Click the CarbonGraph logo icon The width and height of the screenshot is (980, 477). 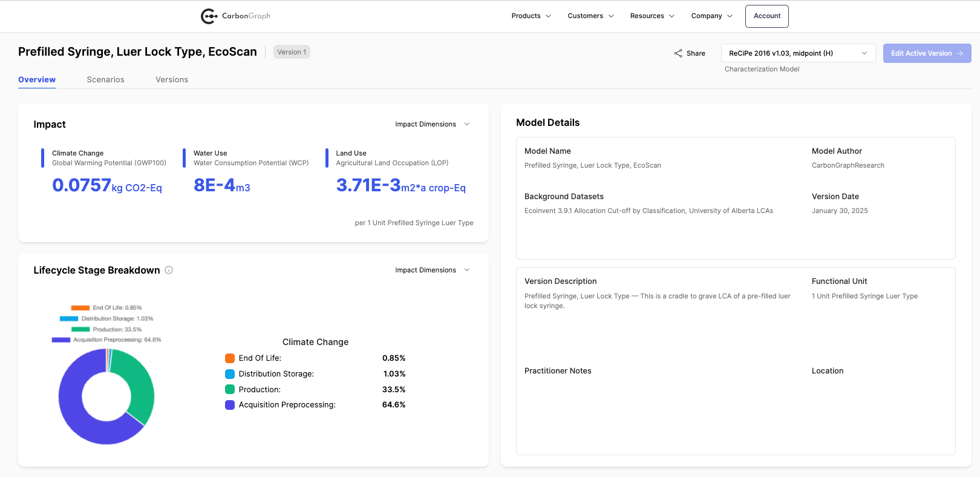[209, 16]
